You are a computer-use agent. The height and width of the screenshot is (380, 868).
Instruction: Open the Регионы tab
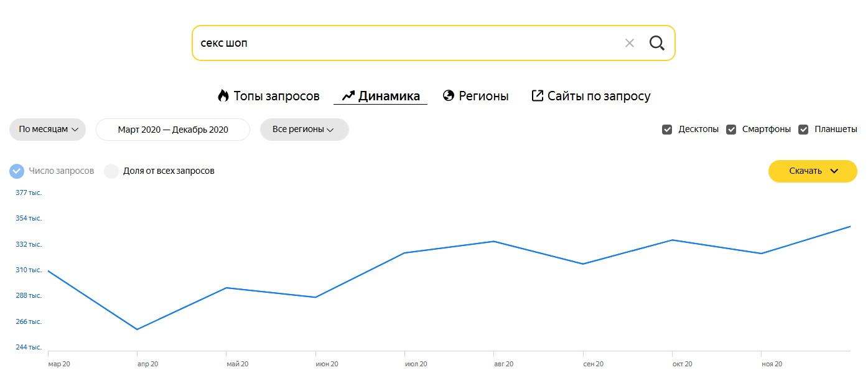[475, 96]
